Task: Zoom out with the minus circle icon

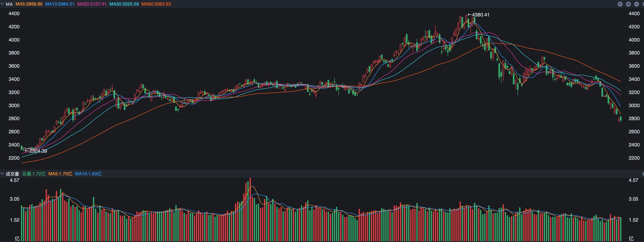Action: pos(637,4)
